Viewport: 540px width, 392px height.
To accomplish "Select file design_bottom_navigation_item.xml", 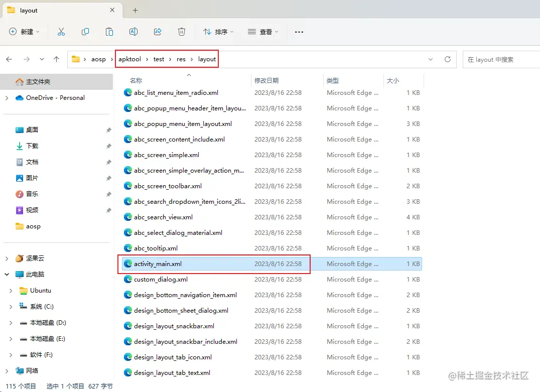I will coord(272,295).
